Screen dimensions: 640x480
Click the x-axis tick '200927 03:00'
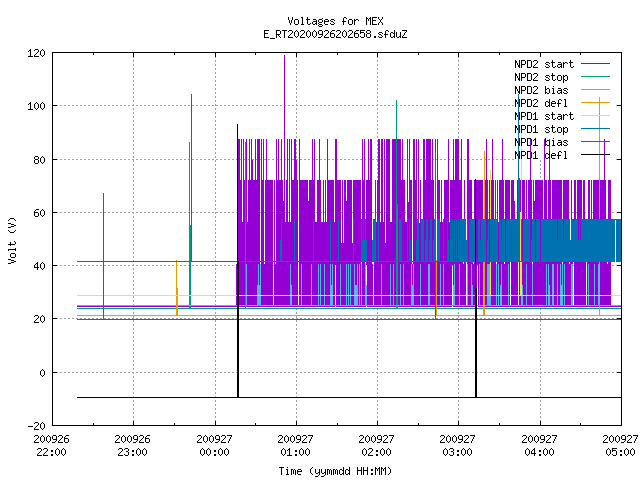458,446
